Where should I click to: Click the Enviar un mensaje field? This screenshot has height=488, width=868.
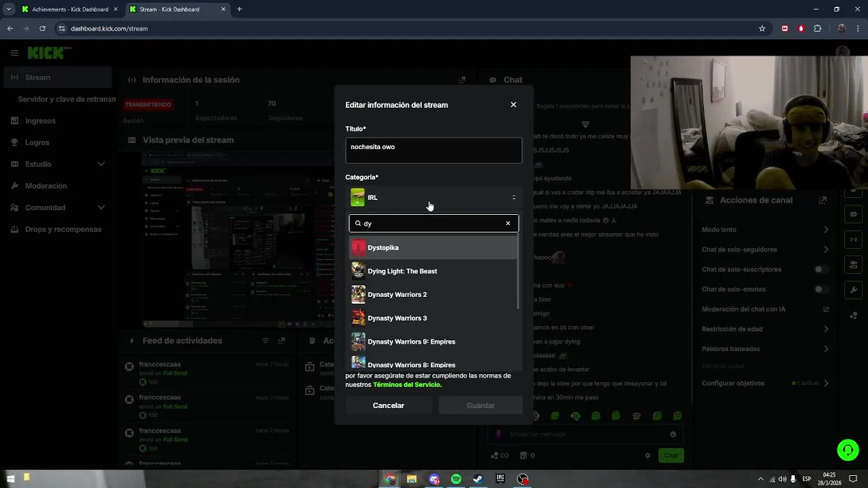pyautogui.click(x=585, y=434)
